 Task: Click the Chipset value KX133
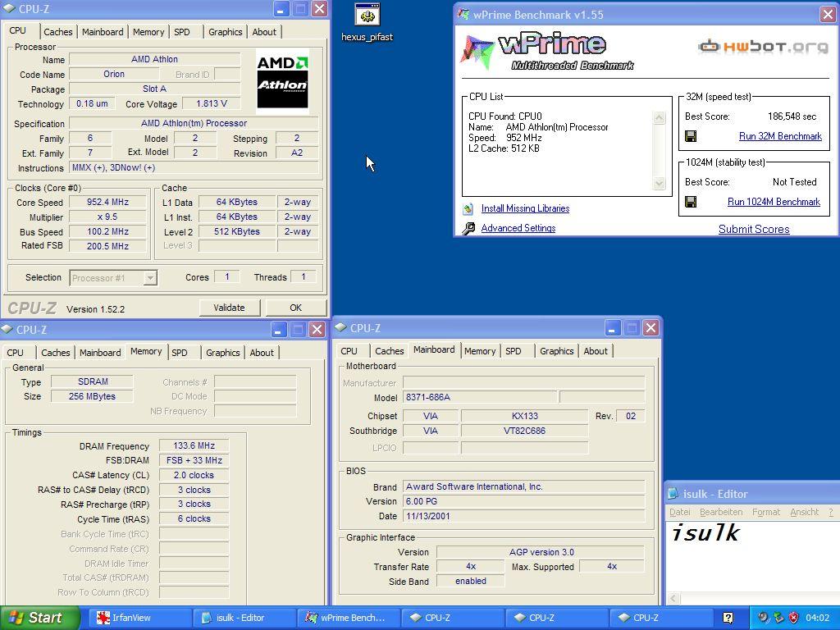524,416
